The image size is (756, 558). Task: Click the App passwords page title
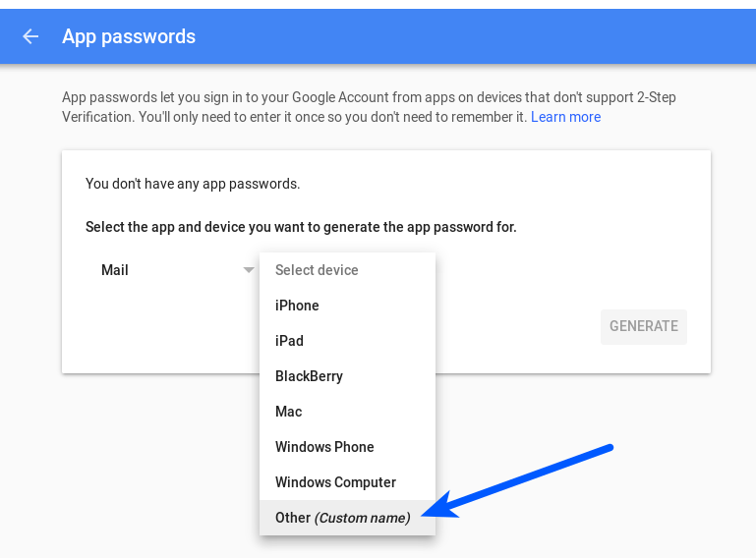(x=129, y=36)
